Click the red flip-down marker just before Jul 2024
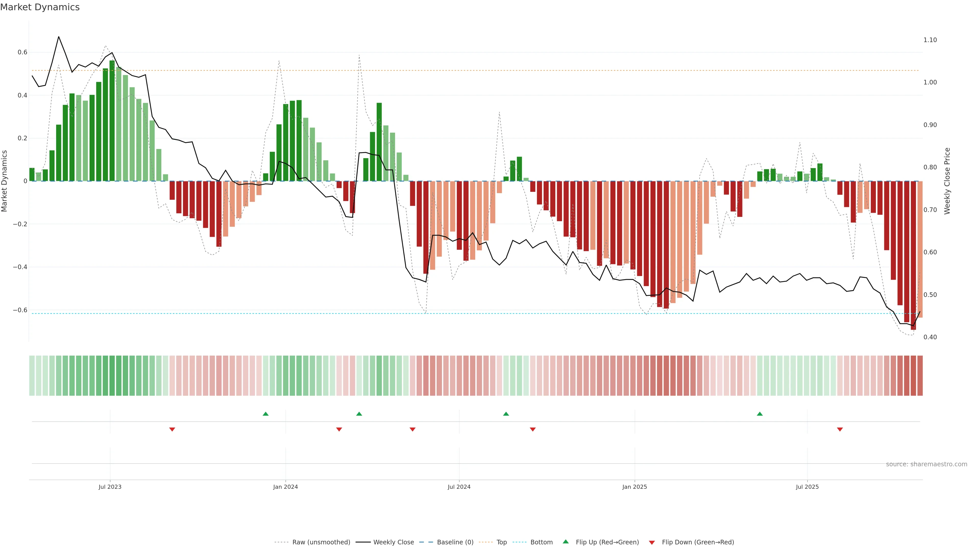The height and width of the screenshot is (551, 980). 412,429
